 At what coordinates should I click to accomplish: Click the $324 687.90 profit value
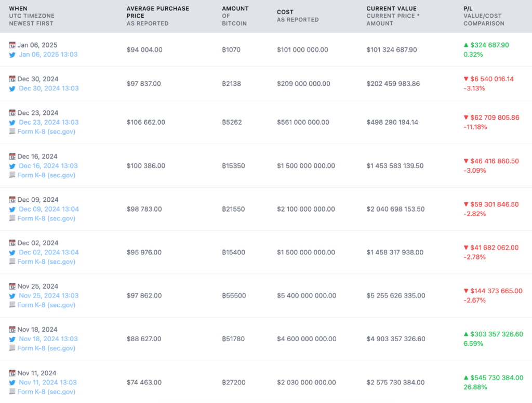pos(489,45)
